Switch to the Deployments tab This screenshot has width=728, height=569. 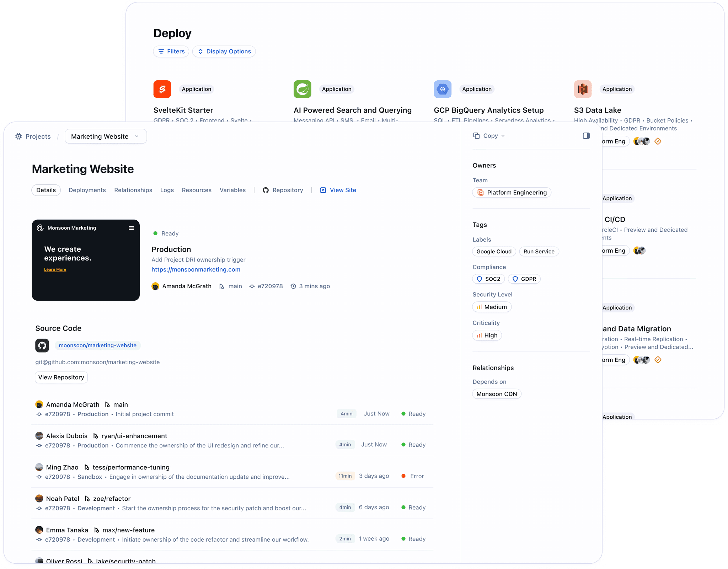pyautogui.click(x=87, y=190)
